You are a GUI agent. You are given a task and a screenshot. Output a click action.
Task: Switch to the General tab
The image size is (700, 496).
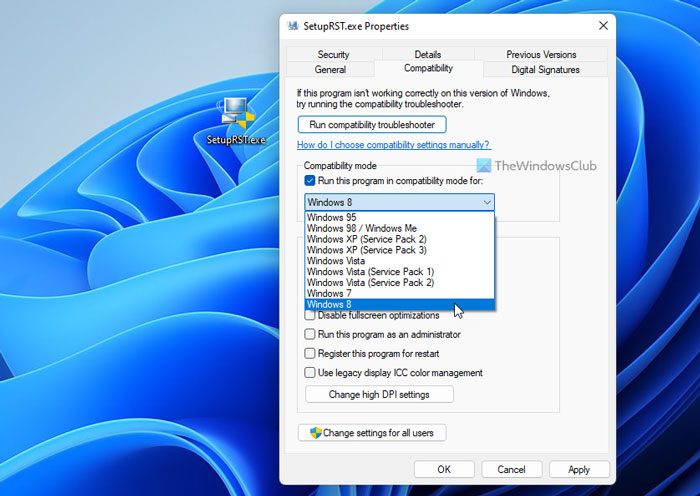(330, 69)
